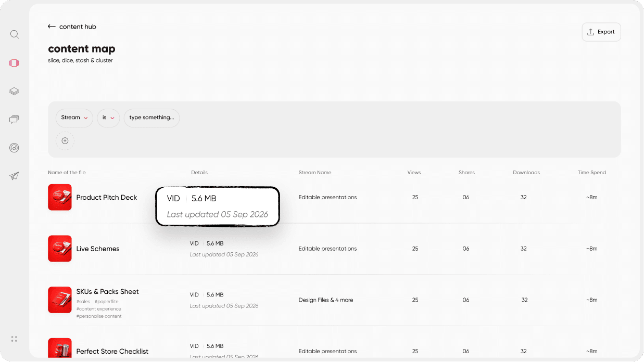The image size is (644, 362).
Task: Sort by Time Spend column header
Action: point(592,173)
